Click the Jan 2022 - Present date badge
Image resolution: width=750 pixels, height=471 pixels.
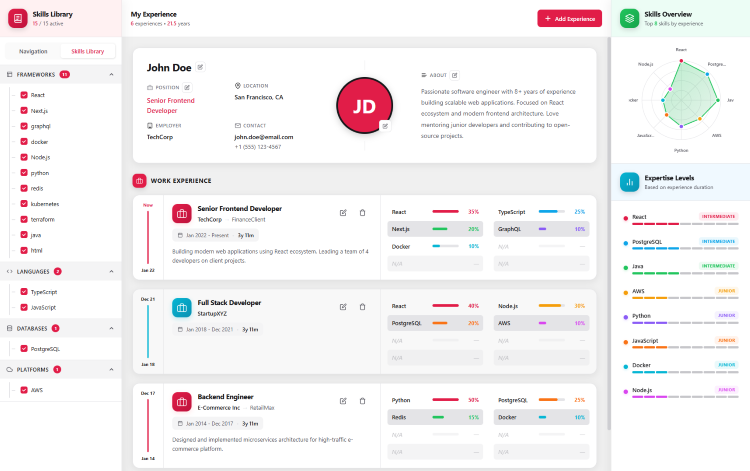click(x=215, y=235)
